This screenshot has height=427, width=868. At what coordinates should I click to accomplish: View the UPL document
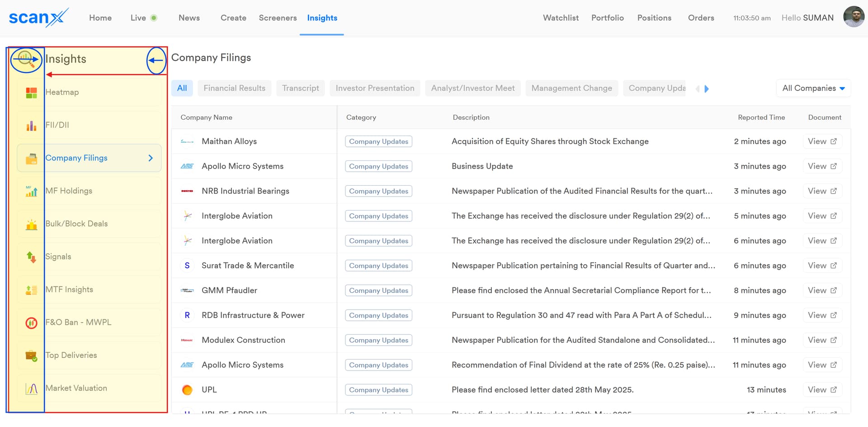coord(822,390)
